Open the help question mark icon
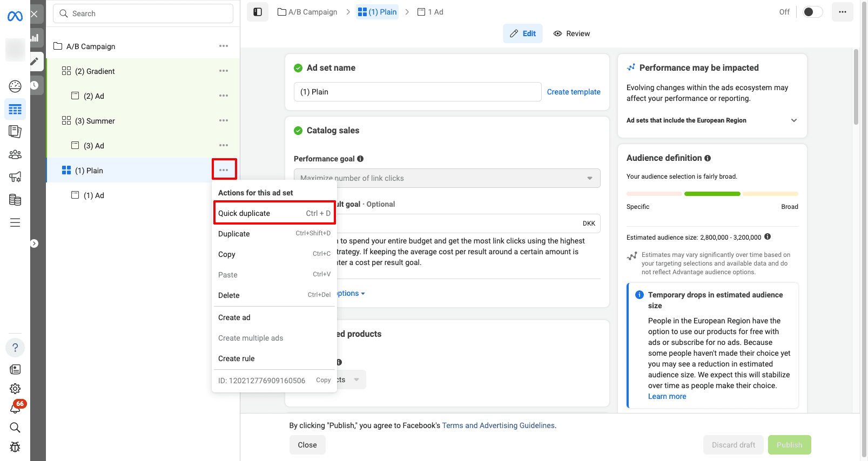Image resolution: width=868 pixels, height=461 pixels. click(15, 348)
